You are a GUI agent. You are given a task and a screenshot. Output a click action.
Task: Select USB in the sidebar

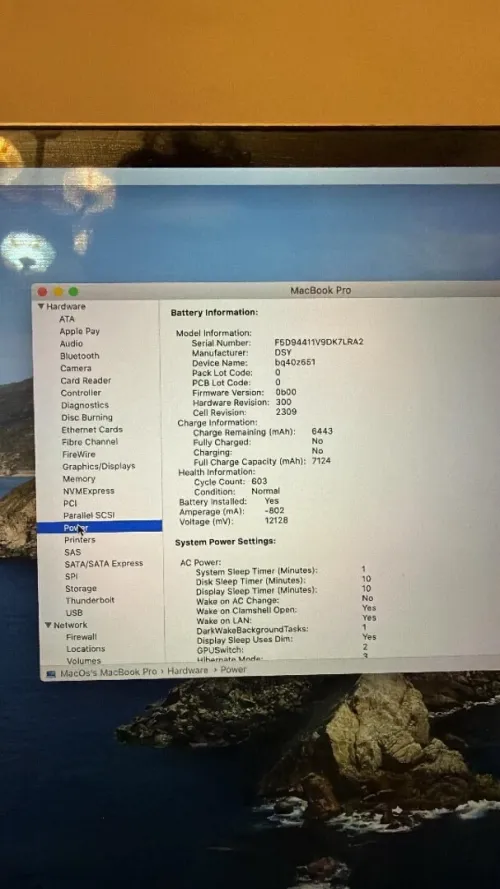(x=74, y=613)
